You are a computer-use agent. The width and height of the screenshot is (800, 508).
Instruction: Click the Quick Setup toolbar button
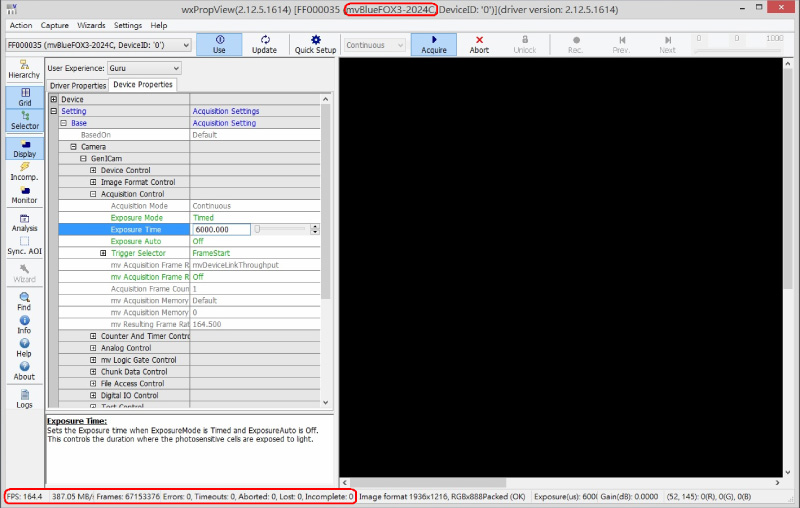coord(314,45)
